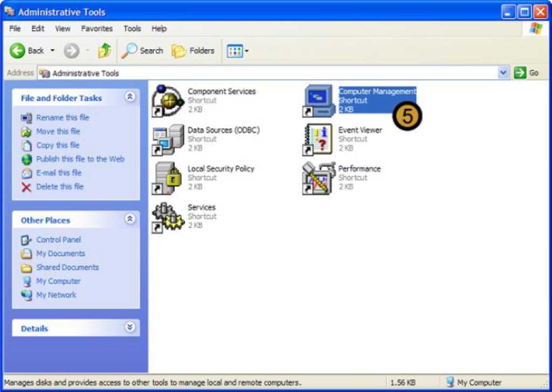This screenshot has height=392, width=552.
Task: Open the Component Services shortcut icon
Action: pos(168,101)
